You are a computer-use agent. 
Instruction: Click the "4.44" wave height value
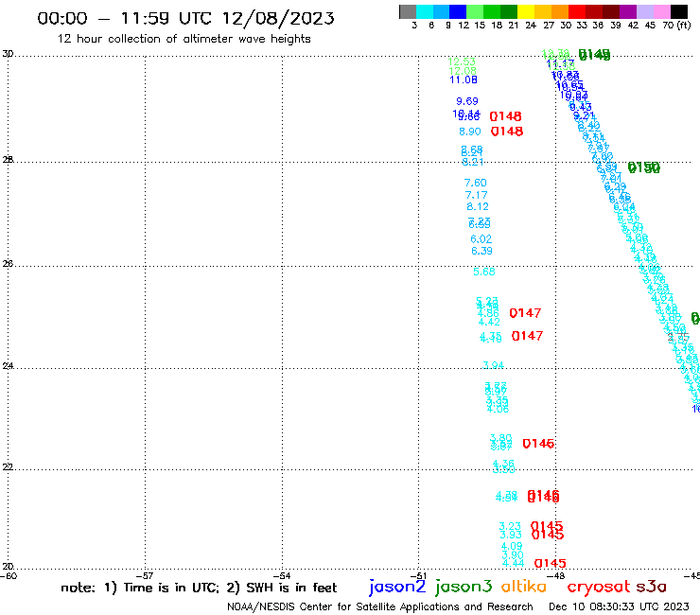(513, 564)
